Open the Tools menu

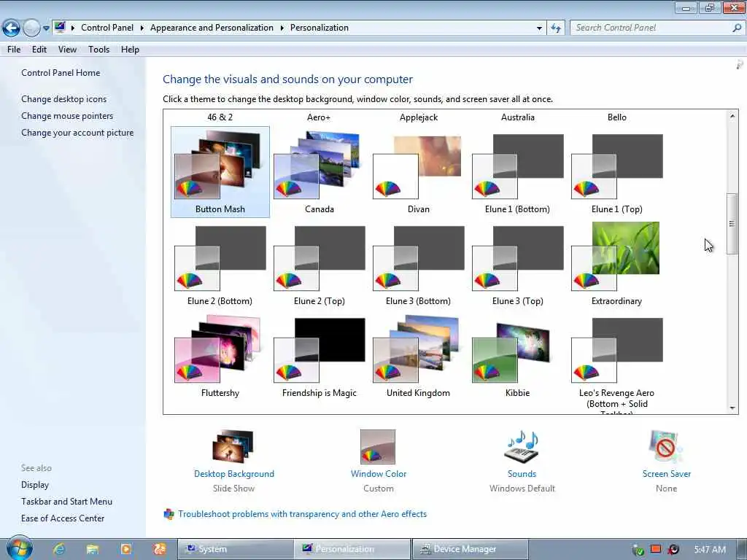[x=98, y=50]
